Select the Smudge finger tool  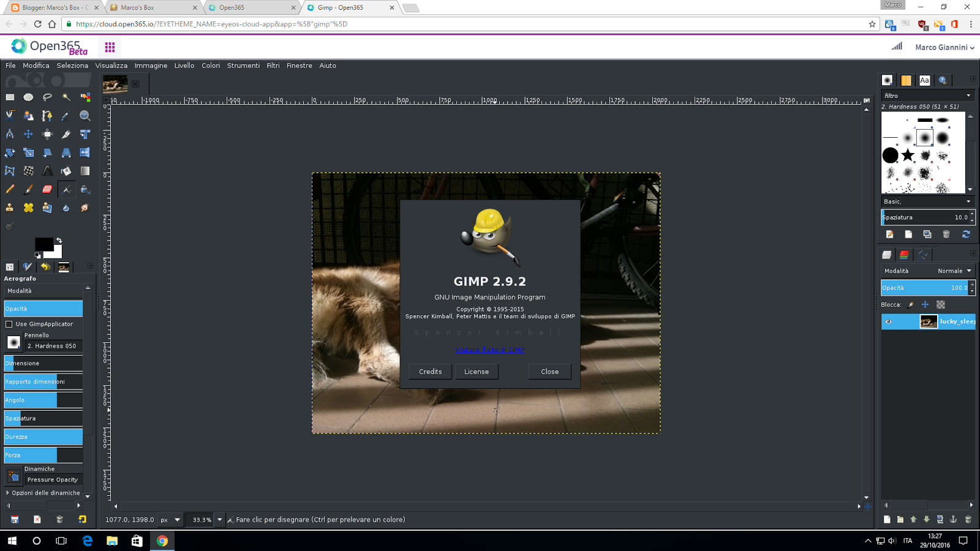point(85,208)
